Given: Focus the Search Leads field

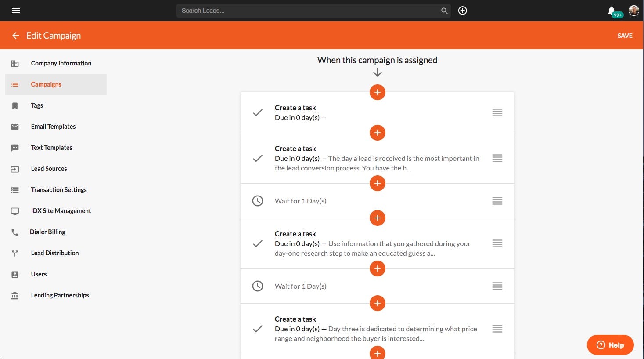Looking at the screenshot, I should pyautogui.click(x=307, y=11).
